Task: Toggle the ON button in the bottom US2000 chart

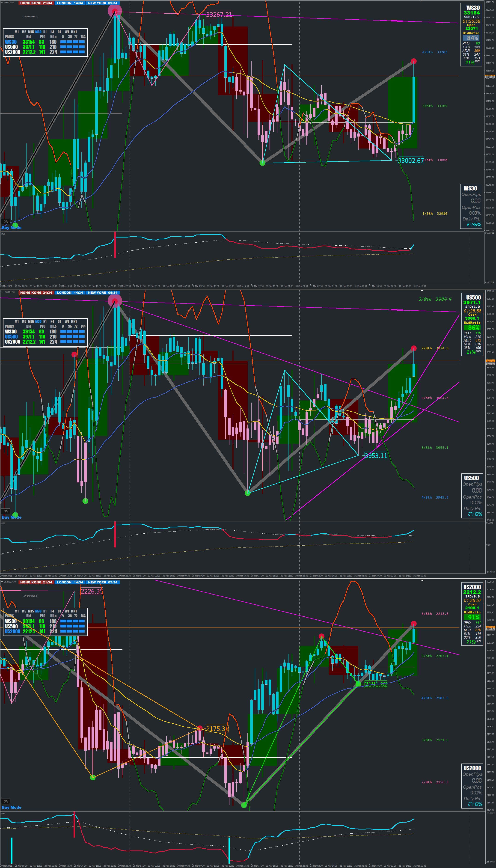Action: point(6,801)
